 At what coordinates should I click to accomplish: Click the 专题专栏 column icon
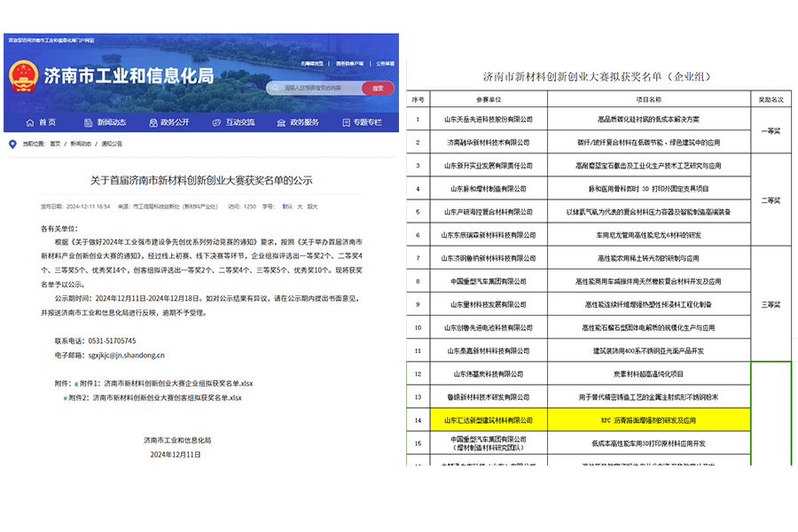[345, 122]
